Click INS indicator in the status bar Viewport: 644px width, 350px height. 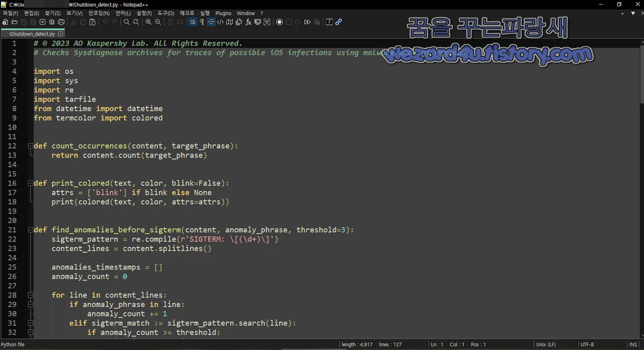[x=633, y=344]
